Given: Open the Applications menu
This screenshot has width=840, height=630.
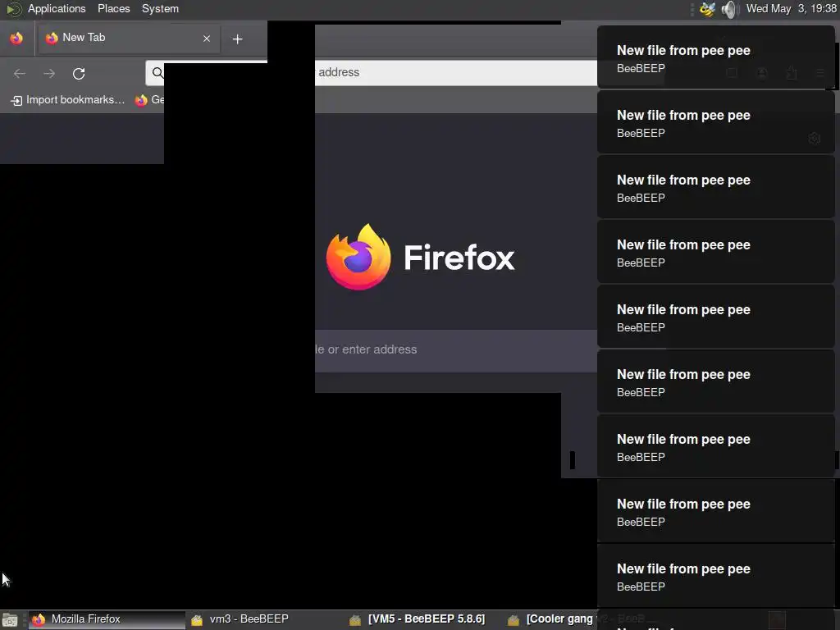Looking at the screenshot, I should pyautogui.click(x=57, y=8).
